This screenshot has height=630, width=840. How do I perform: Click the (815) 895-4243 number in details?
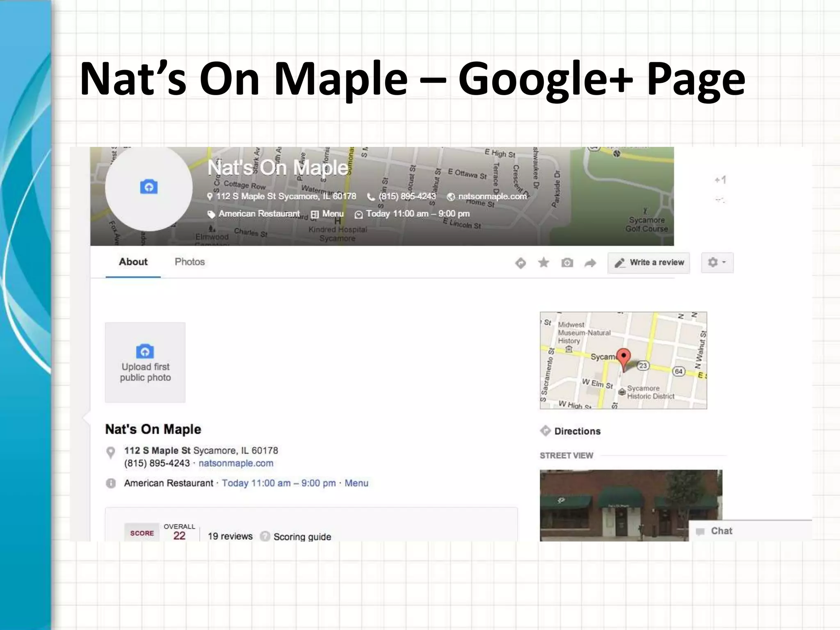coord(157,463)
